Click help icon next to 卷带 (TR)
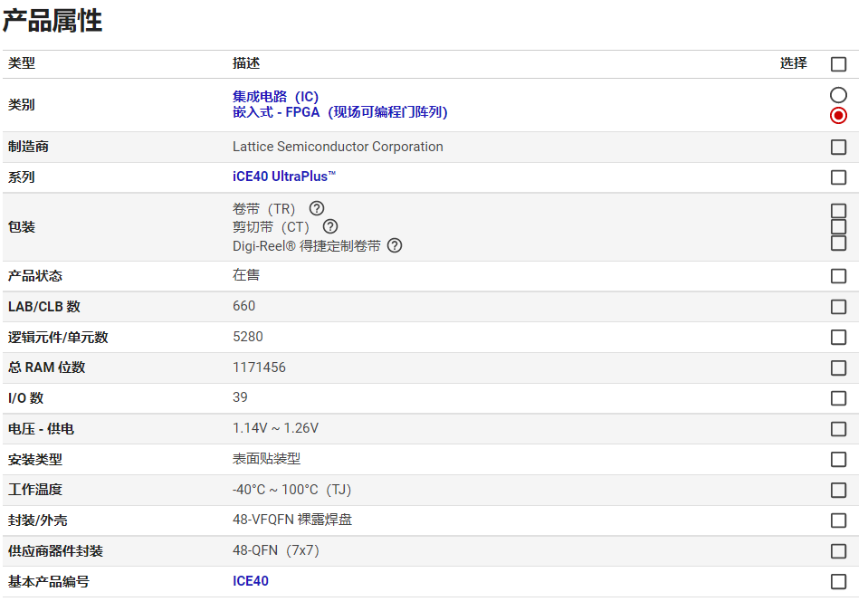Screen dimensions: 868x611 coord(316,208)
